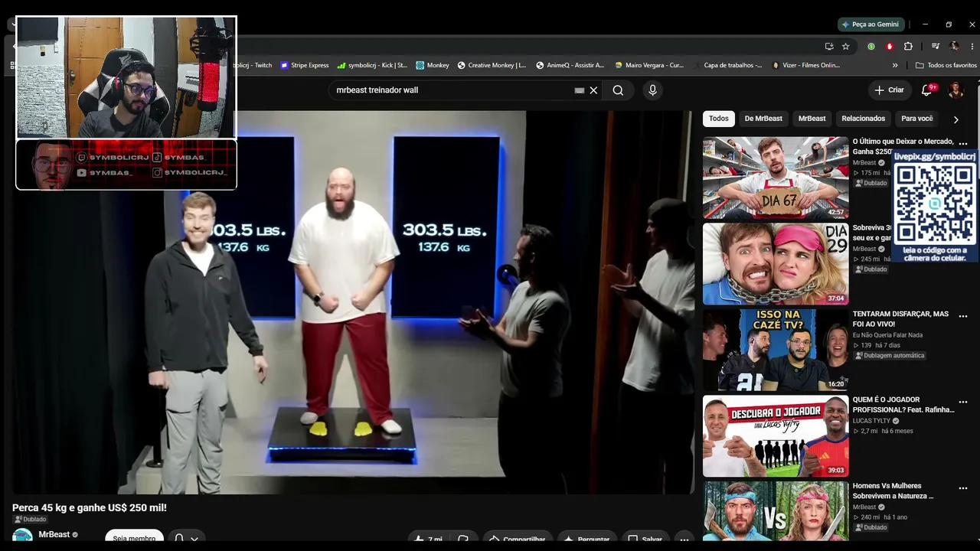
Task: Open the "Todos os favoritos" bookmarks folder
Action: [946, 66]
